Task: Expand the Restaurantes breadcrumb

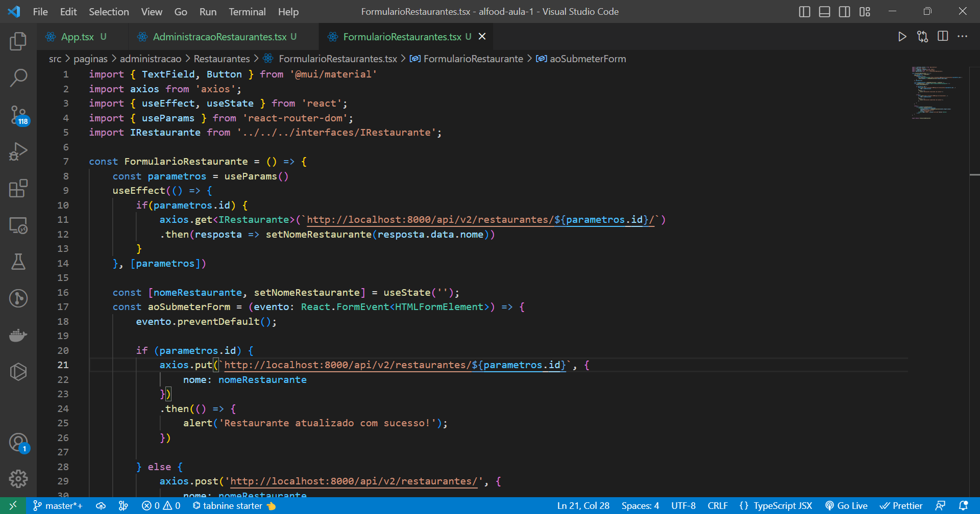Action: tap(222, 59)
